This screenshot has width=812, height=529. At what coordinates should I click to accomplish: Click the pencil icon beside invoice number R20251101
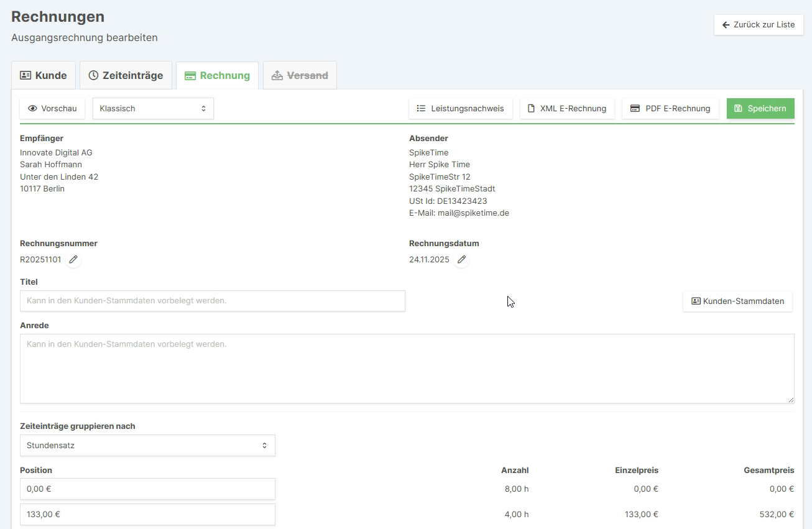pyautogui.click(x=73, y=260)
